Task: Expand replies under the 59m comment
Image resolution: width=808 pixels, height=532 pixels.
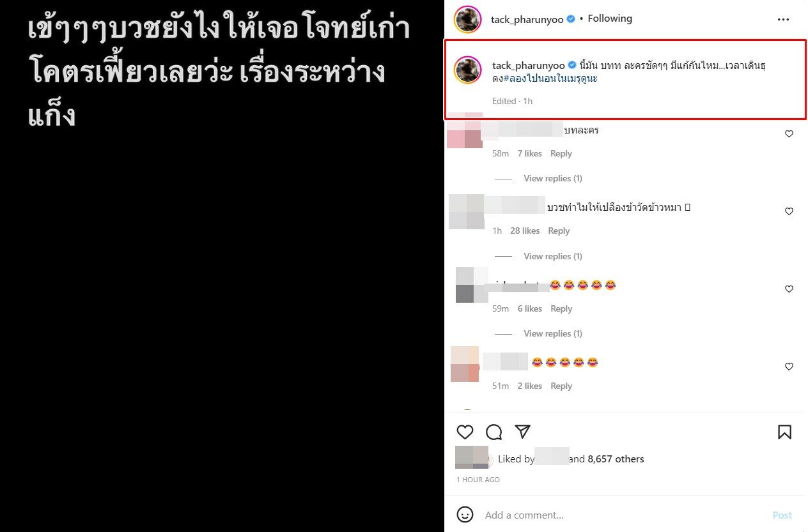Action: pos(552,333)
